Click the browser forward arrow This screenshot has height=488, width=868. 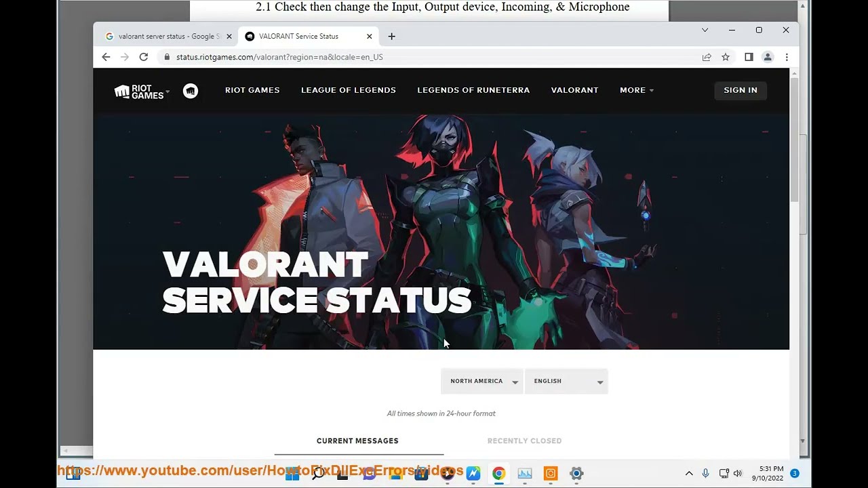(125, 57)
